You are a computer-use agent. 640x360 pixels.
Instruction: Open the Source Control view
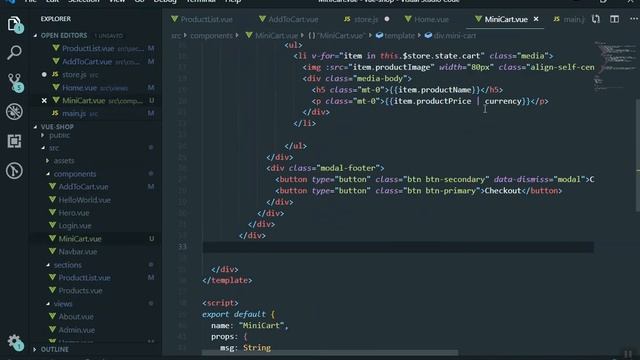(x=15, y=82)
